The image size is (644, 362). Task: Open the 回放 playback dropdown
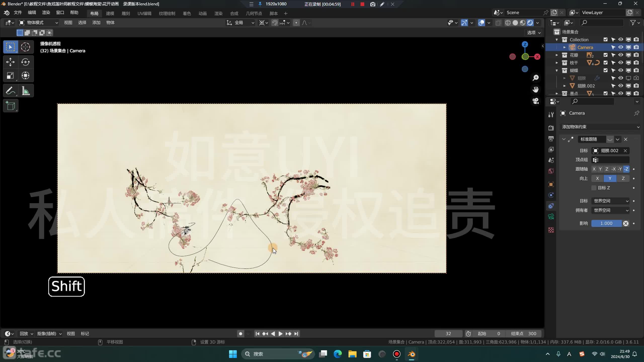tap(26, 334)
